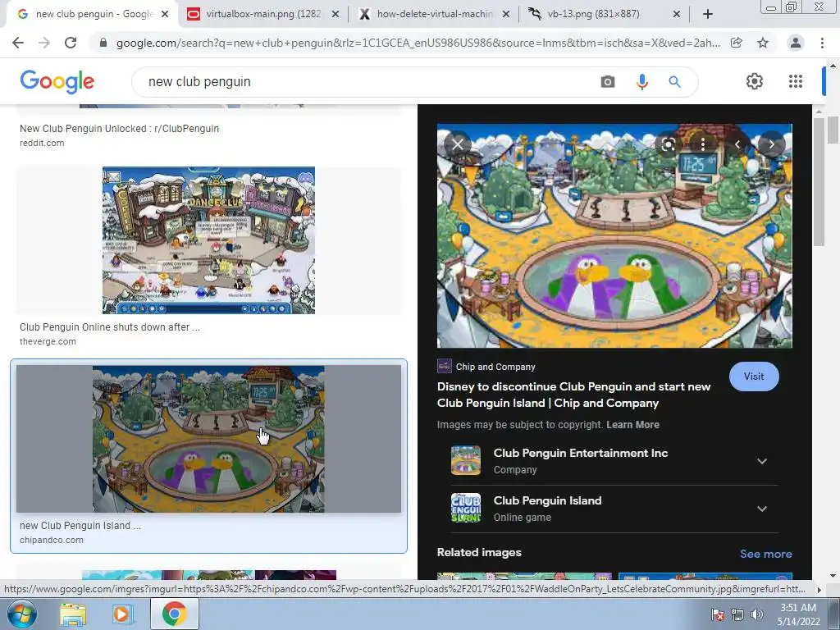This screenshot has height=630, width=840.
Task: Open the preview image three-dot options
Action: [702, 144]
